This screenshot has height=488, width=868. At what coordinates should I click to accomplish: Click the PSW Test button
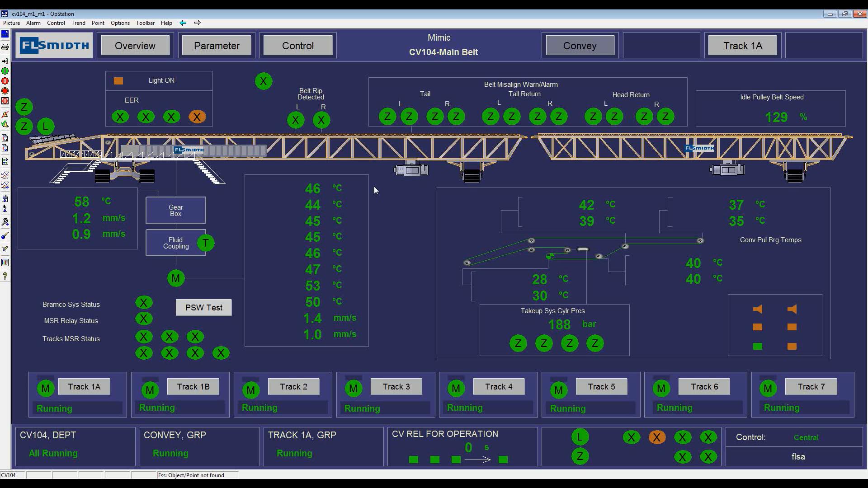[204, 307]
